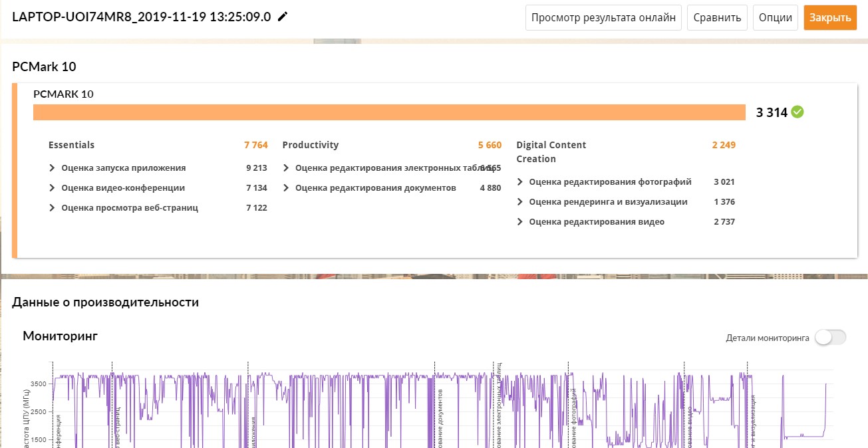
Task: Click the orange PCMark 10 score bar
Action: tap(389, 112)
